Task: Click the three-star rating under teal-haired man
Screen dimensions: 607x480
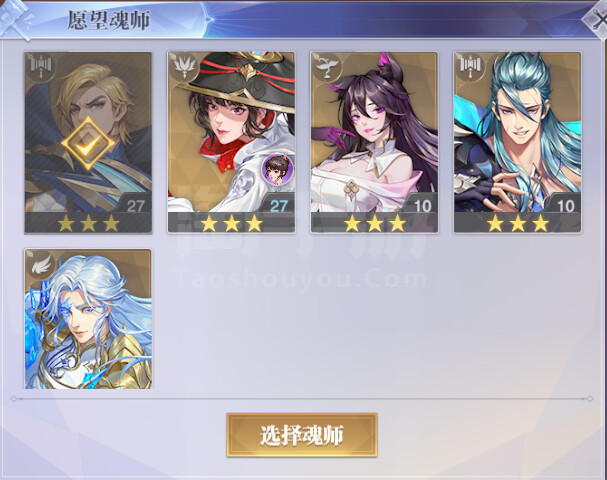Action: pos(518,223)
